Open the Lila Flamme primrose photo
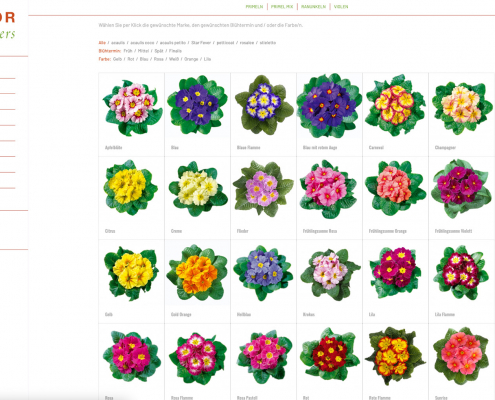The height and width of the screenshot is (400, 495). (x=461, y=273)
